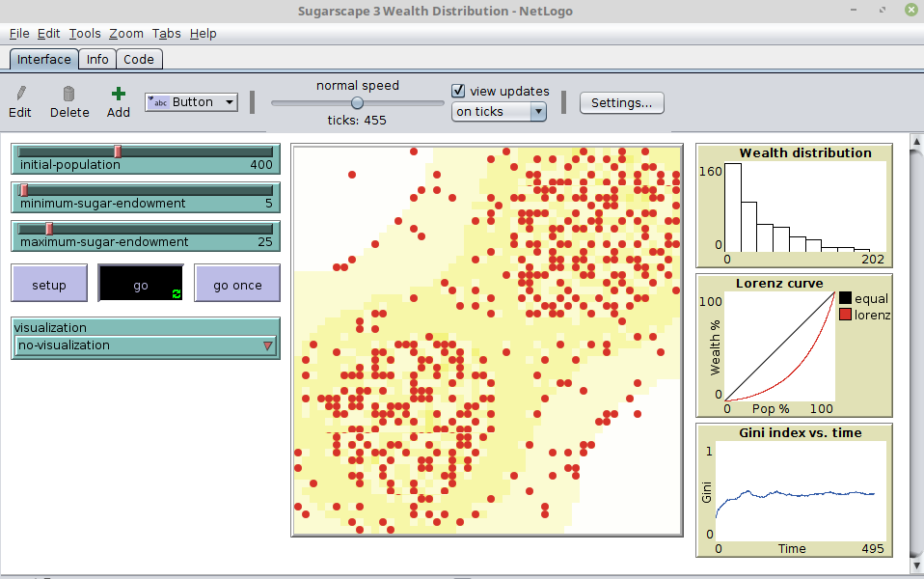Click the Delete trash can icon

(x=69, y=94)
